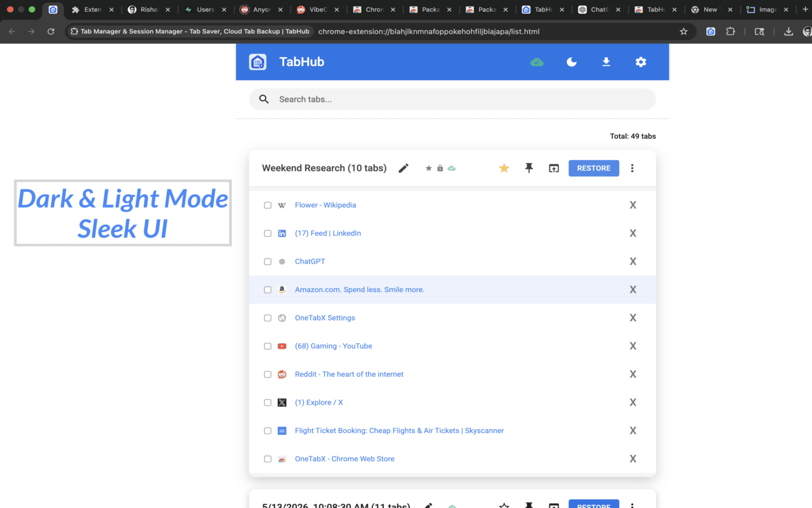Switch to the VibeC browser tab
812x508 pixels.
[x=318, y=10]
